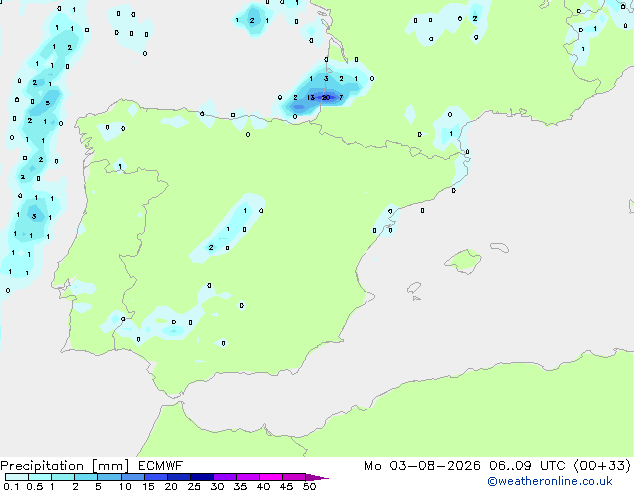Click the 35–40 mm legend swatch
This screenshot has height=490, width=634.
(247, 477)
